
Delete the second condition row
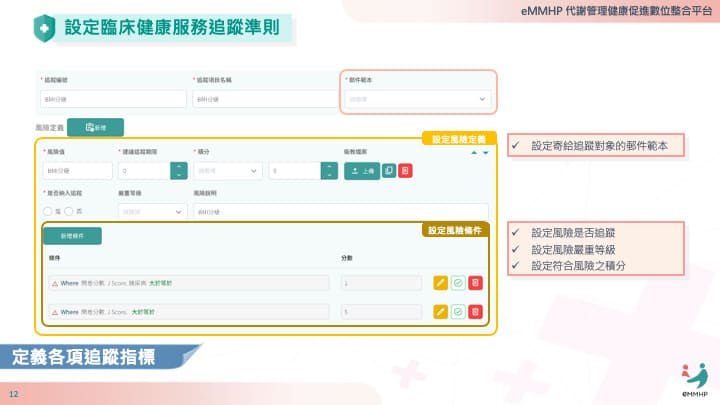click(x=475, y=312)
